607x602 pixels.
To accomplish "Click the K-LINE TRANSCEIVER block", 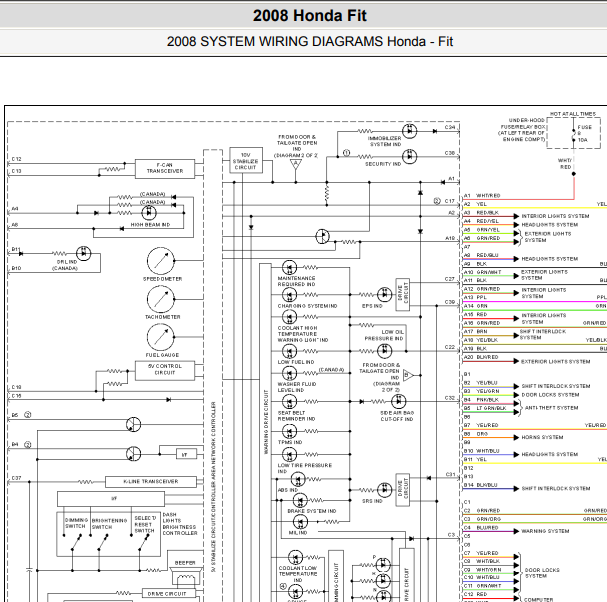I will (x=151, y=482).
